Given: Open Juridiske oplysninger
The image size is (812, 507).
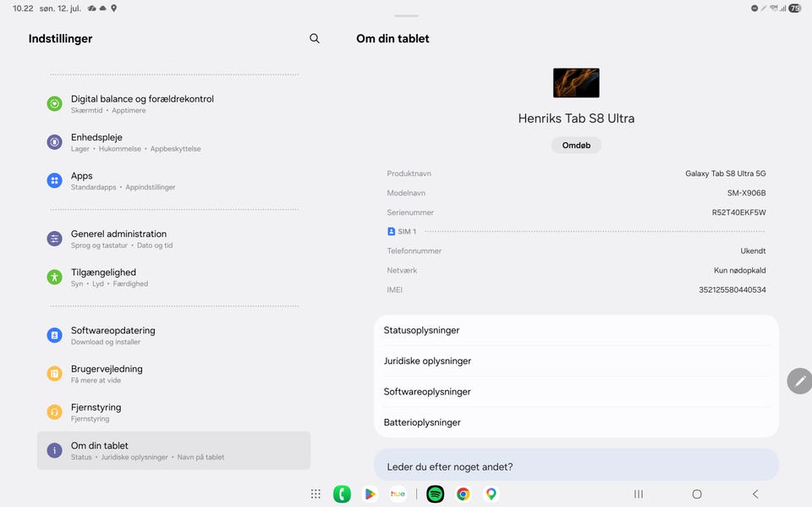Looking at the screenshot, I should (576, 361).
